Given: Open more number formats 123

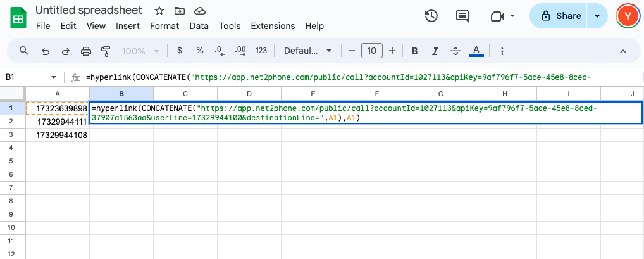Looking at the screenshot, I should (261, 51).
